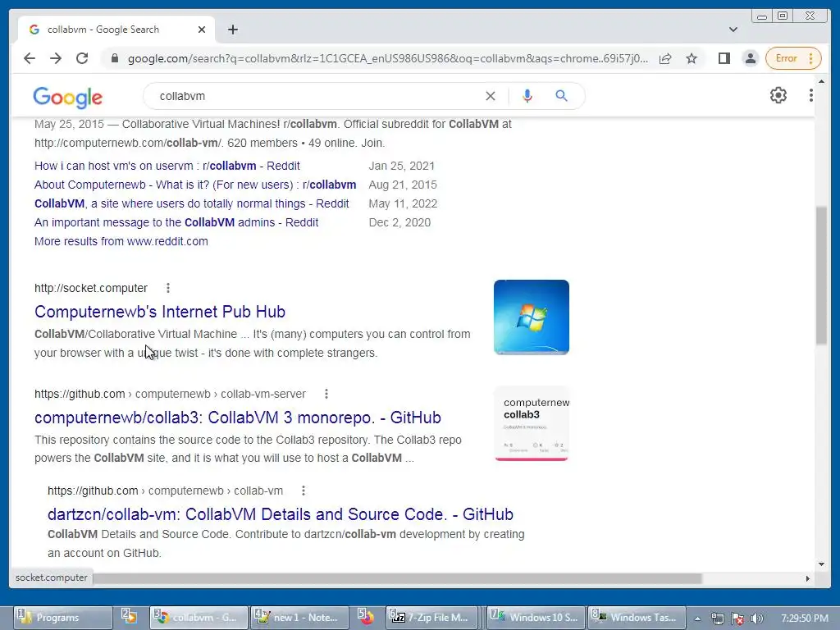Click the second taskbar icon button
The width and height of the screenshot is (840, 630).
(x=130, y=618)
